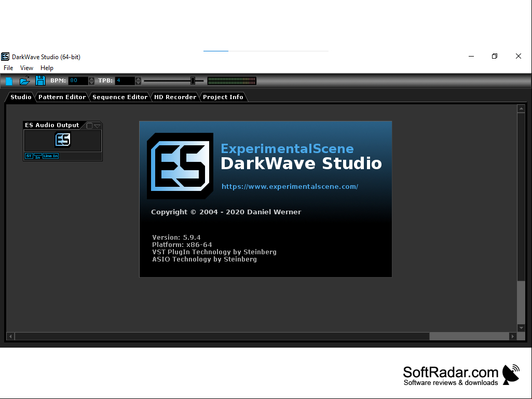Click "ASIO Technology by Steinberg" text
Viewport: 532px width, 399px height.
click(x=204, y=259)
